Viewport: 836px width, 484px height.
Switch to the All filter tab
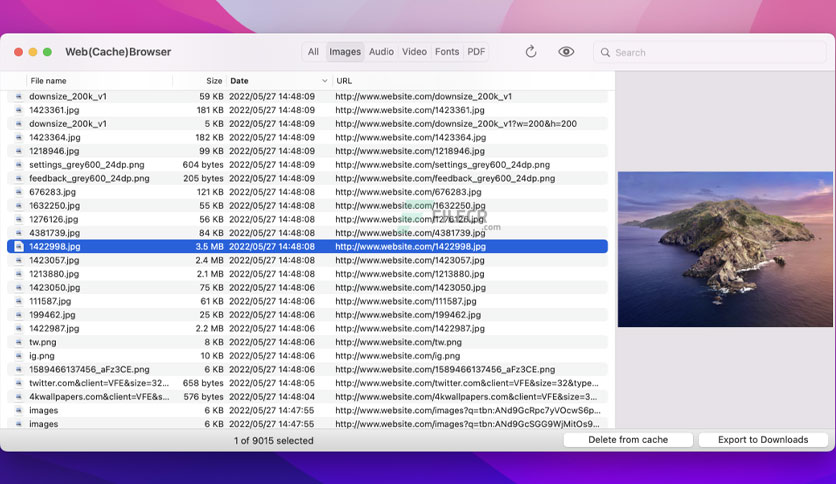coord(313,52)
